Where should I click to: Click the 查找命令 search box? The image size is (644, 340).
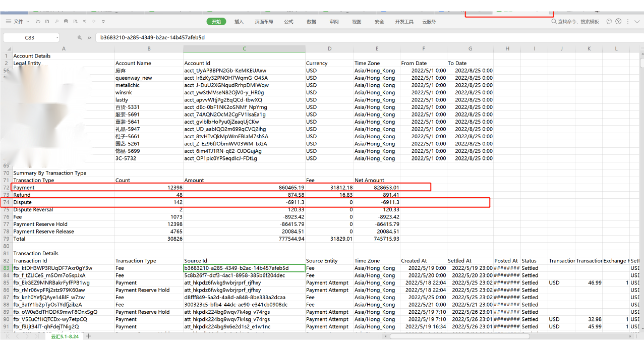tap(575, 22)
